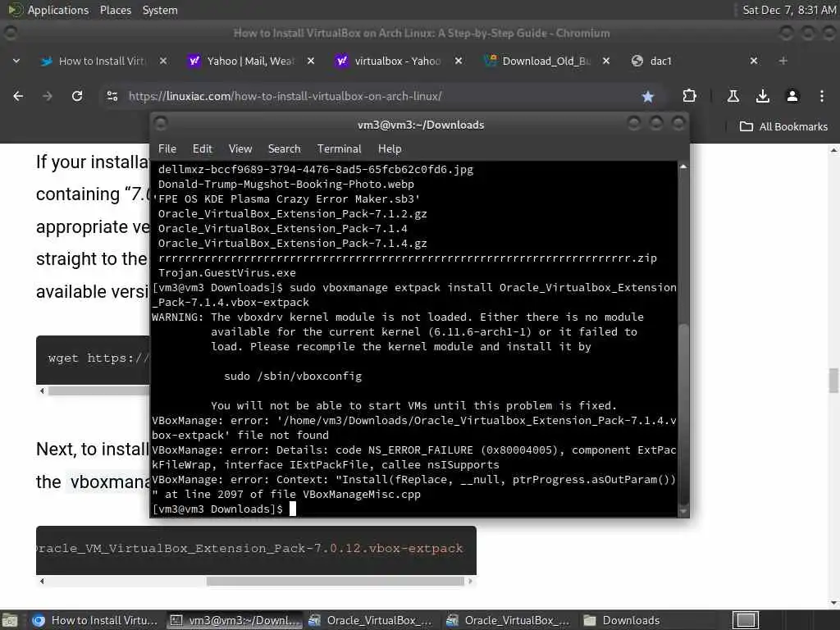Click the show desktop icon in bottom panel
Viewport: 840px width, 630px height.
pos(9,620)
